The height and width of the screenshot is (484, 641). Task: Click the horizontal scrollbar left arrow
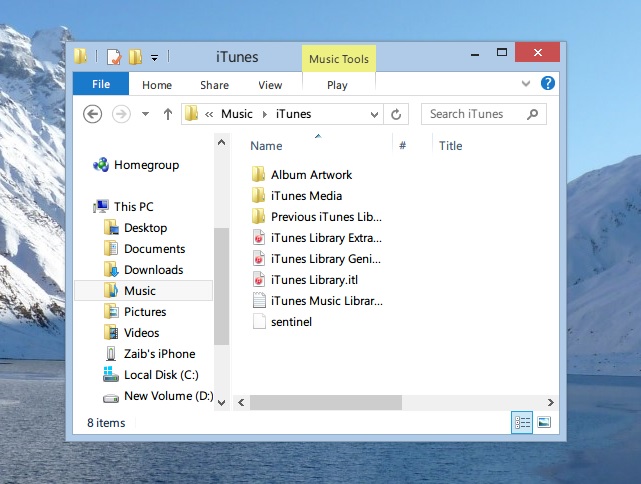coord(241,403)
